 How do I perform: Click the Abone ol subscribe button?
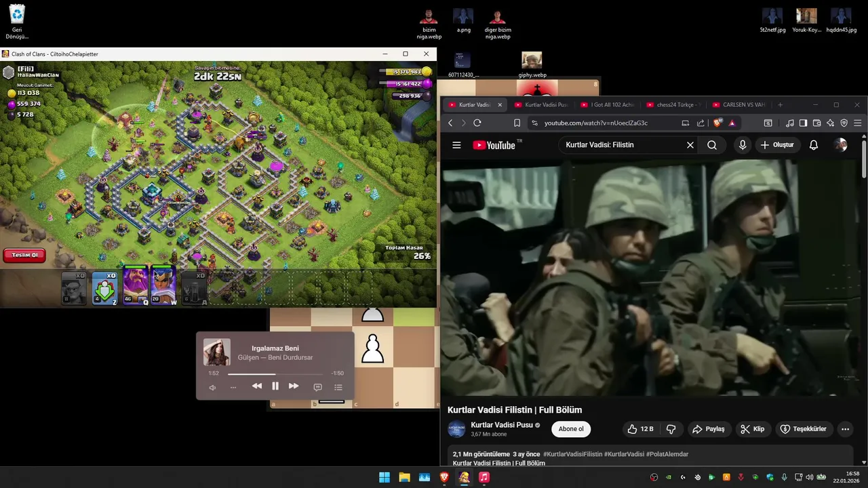pyautogui.click(x=571, y=429)
